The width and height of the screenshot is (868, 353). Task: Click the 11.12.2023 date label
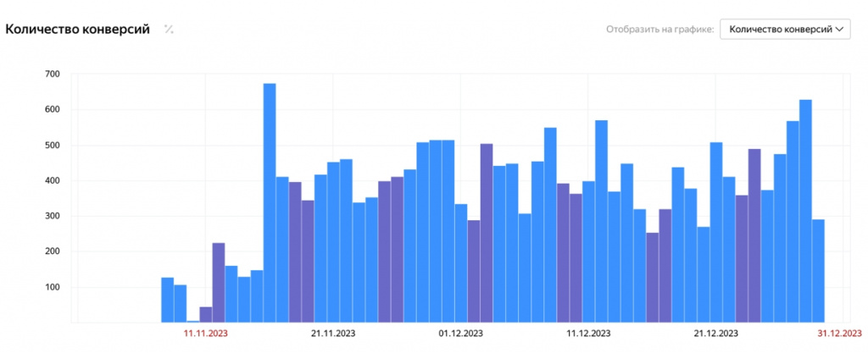point(588,334)
